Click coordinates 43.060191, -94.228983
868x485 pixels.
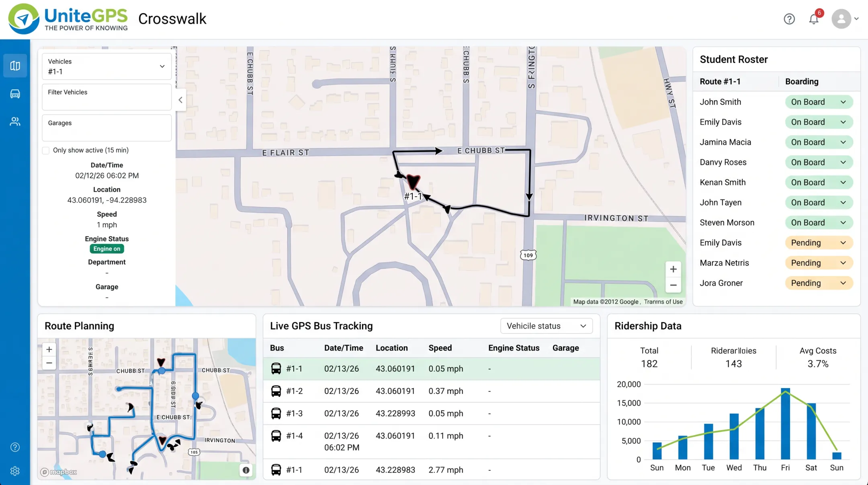coord(106,200)
